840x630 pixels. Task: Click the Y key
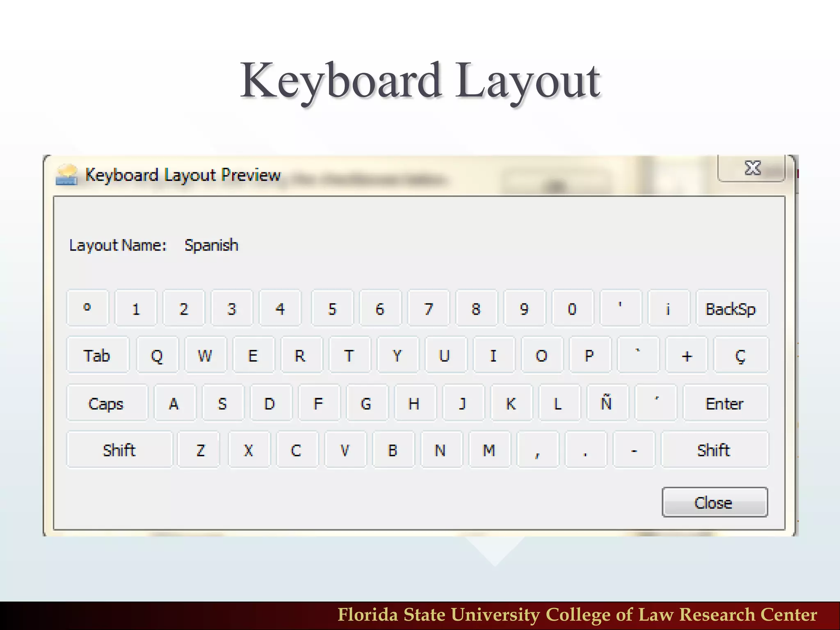[x=397, y=355]
